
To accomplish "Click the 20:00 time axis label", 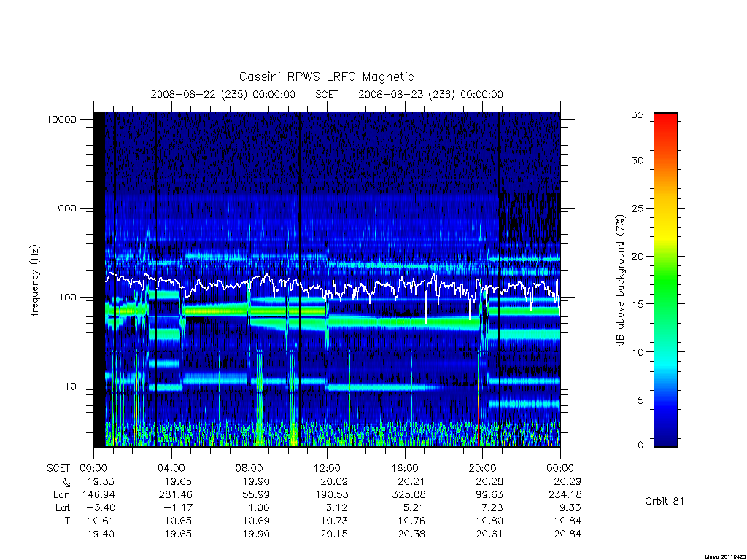I will [x=482, y=468].
